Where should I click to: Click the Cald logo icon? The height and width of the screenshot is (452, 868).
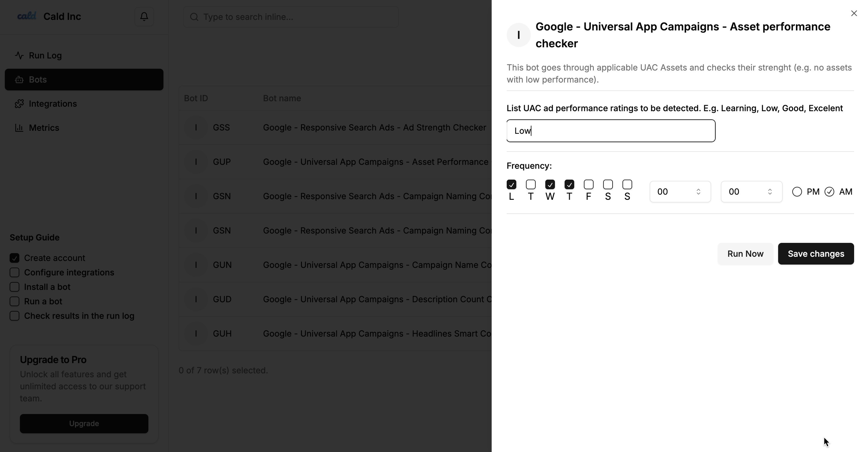[27, 16]
